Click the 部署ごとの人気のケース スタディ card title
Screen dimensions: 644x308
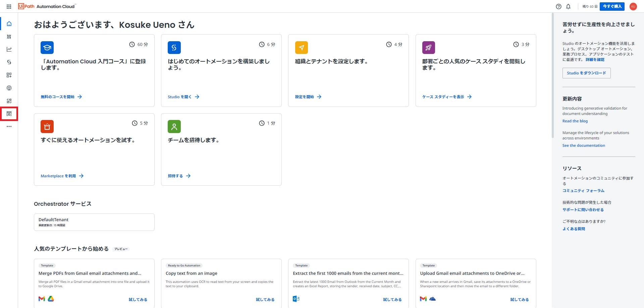pyautogui.click(x=474, y=64)
